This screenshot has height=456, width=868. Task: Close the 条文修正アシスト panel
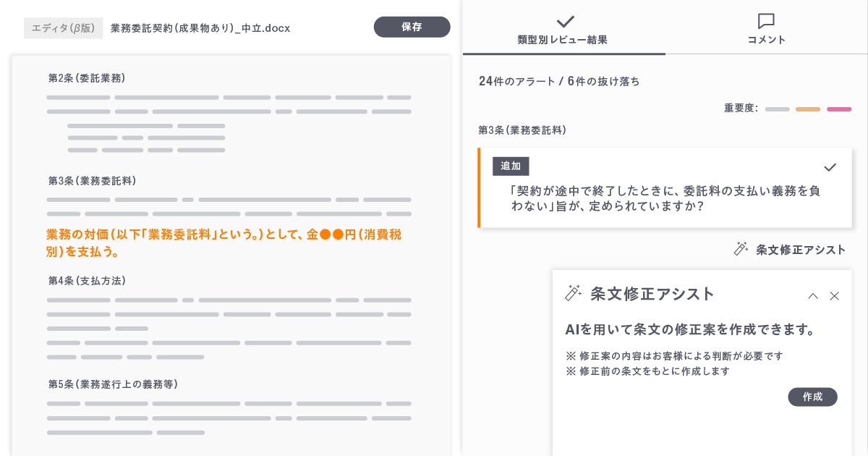coord(834,296)
